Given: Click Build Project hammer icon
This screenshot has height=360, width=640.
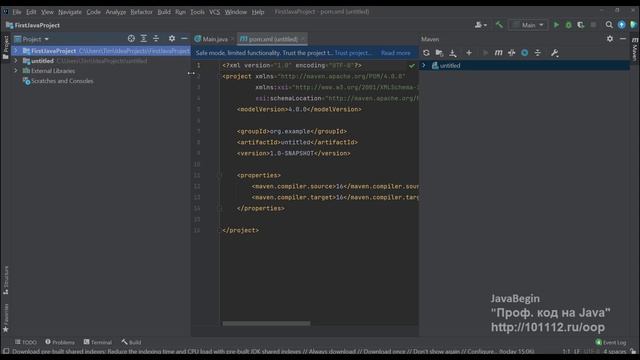Looking at the screenshot, I should click(x=499, y=25).
